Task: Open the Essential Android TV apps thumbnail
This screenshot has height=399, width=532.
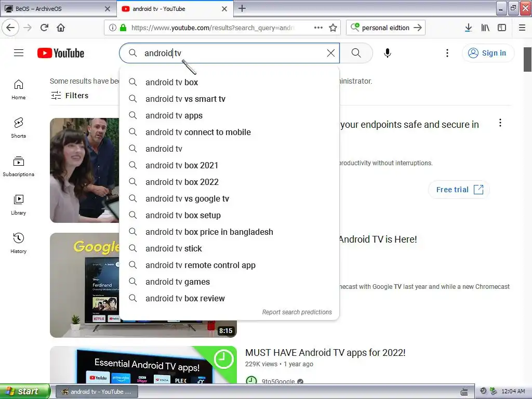Action: point(143,365)
